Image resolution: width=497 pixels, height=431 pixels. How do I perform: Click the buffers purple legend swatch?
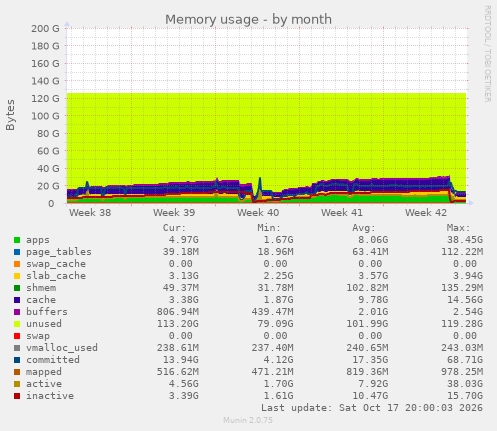[x=17, y=312]
